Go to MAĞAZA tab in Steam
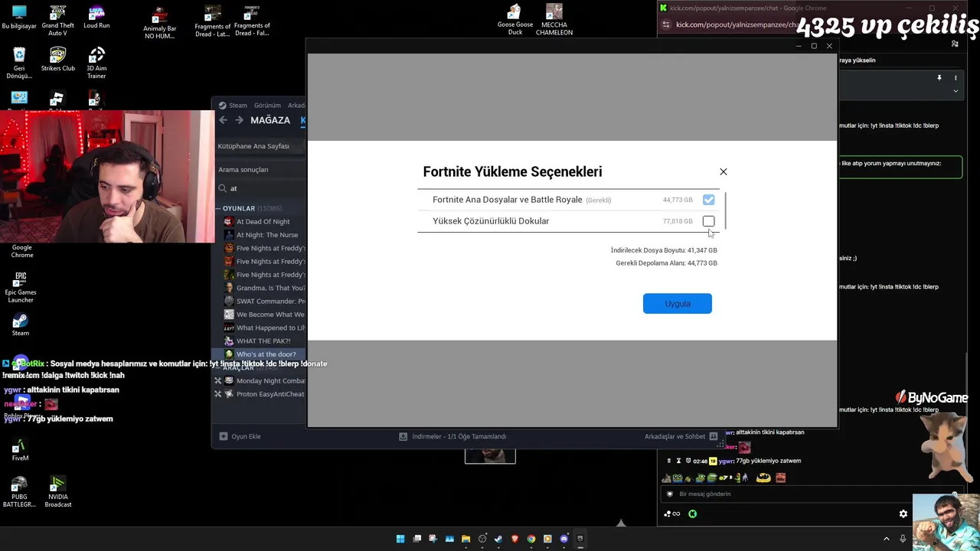Viewport: 980px width, 551px height. [270, 120]
